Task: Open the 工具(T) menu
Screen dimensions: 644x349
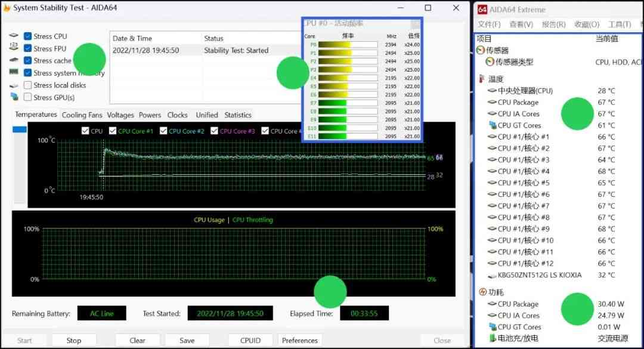Action: click(x=619, y=24)
